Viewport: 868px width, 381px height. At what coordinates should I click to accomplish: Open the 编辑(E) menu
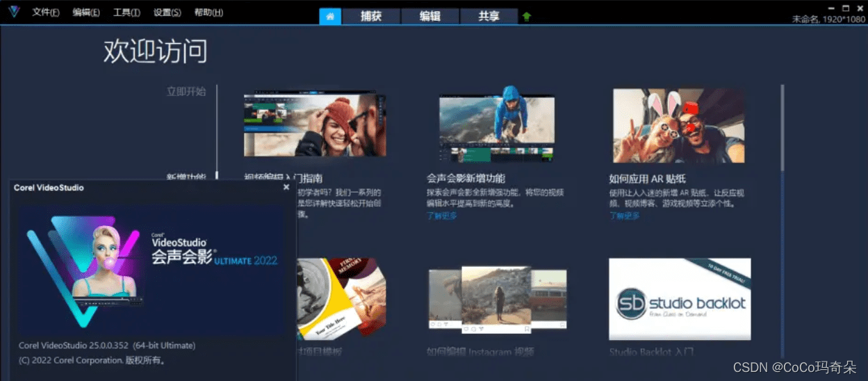(86, 13)
